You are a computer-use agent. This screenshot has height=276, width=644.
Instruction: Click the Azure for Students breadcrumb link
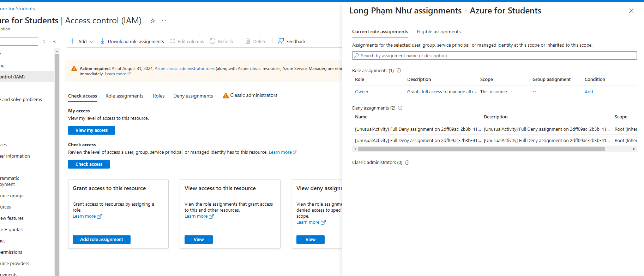click(x=17, y=8)
